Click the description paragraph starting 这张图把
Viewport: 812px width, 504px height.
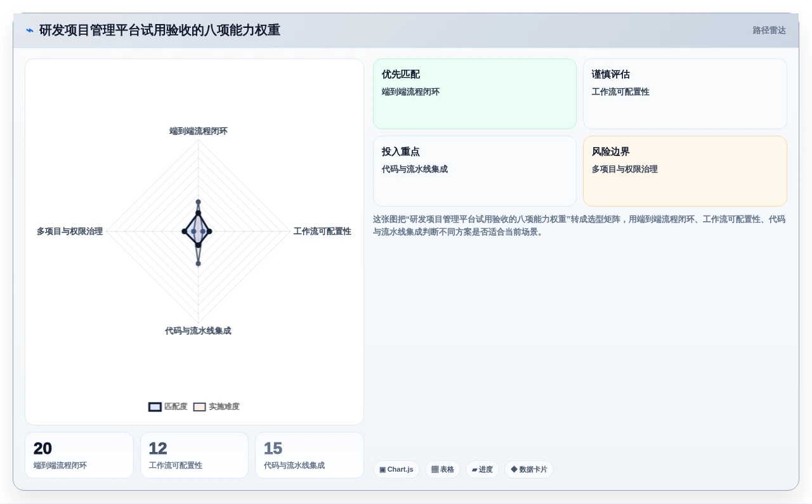point(580,226)
